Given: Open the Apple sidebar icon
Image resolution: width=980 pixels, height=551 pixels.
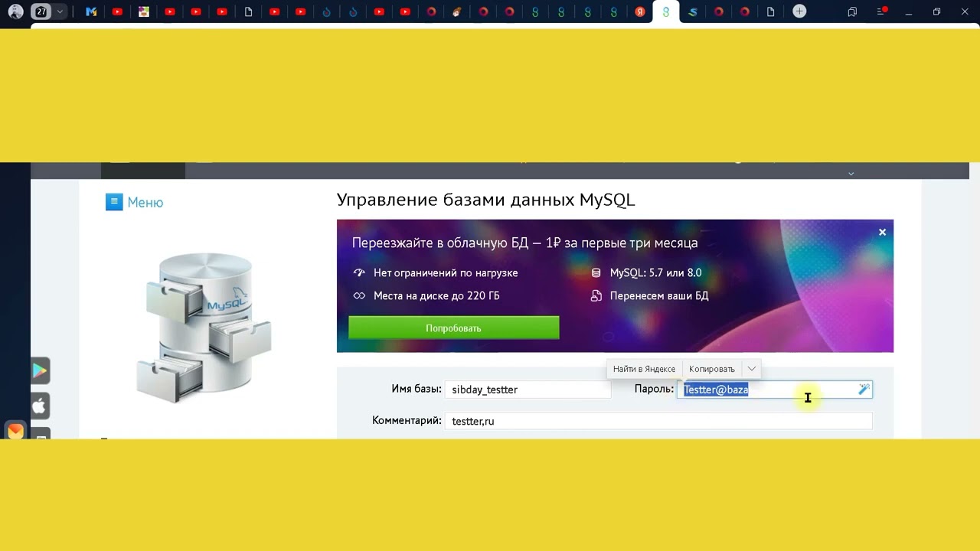Looking at the screenshot, I should pyautogui.click(x=40, y=406).
